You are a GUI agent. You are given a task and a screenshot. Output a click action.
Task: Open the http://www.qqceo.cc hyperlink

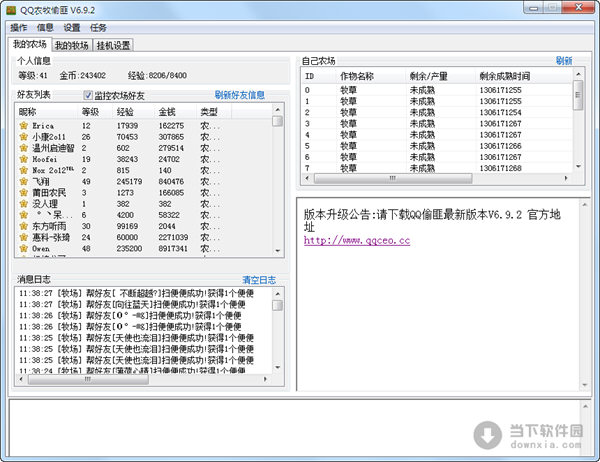click(x=357, y=240)
